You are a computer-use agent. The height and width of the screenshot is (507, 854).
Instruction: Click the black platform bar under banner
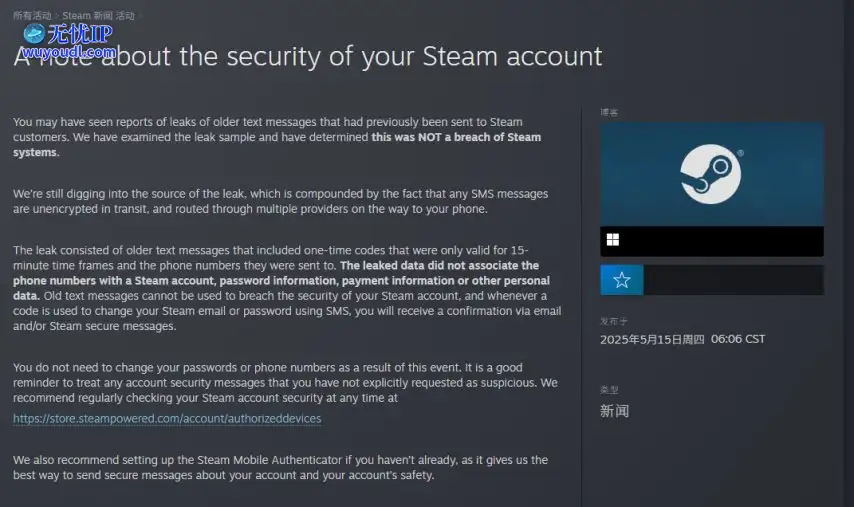712,241
